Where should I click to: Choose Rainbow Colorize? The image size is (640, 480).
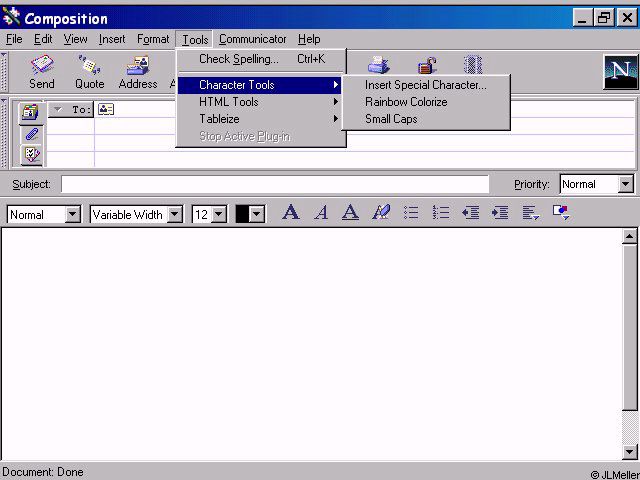[426, 102]
